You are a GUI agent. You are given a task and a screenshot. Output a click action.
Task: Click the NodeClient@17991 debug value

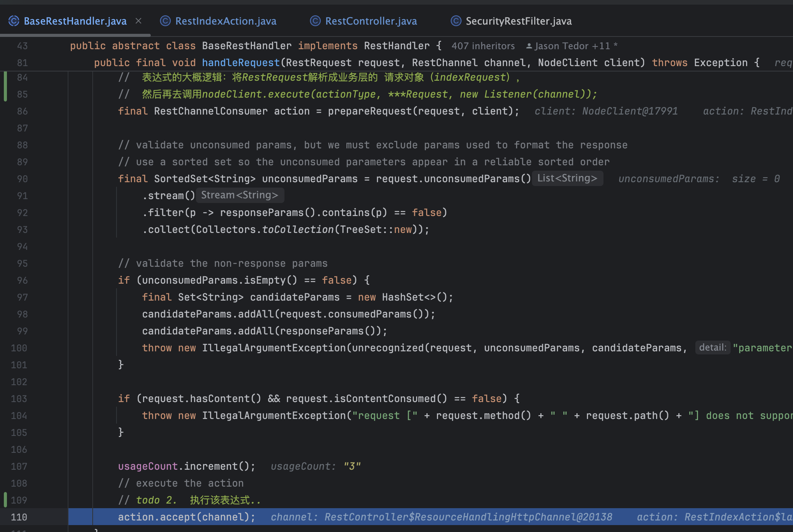point(630,111)
